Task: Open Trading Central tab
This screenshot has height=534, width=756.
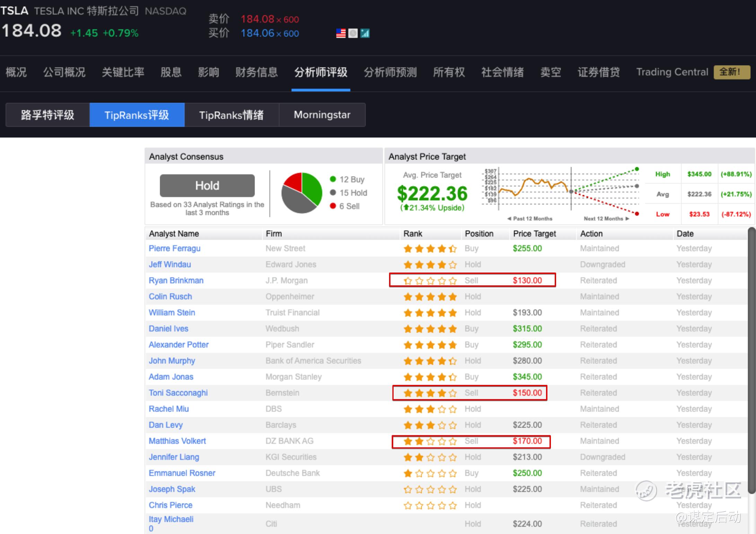Action: 672,72
